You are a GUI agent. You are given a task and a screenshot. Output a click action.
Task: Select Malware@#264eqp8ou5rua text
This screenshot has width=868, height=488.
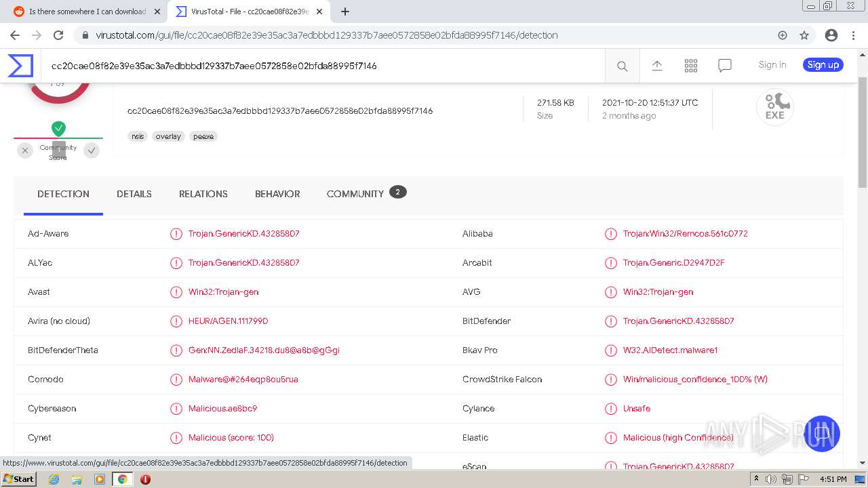(243, 380)
